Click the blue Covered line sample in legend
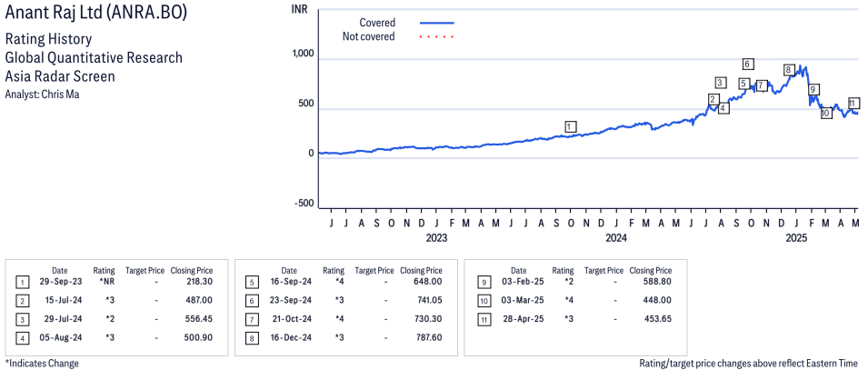Image resolution: width=868 pixels, height=370 pixels. pos(437,23)
